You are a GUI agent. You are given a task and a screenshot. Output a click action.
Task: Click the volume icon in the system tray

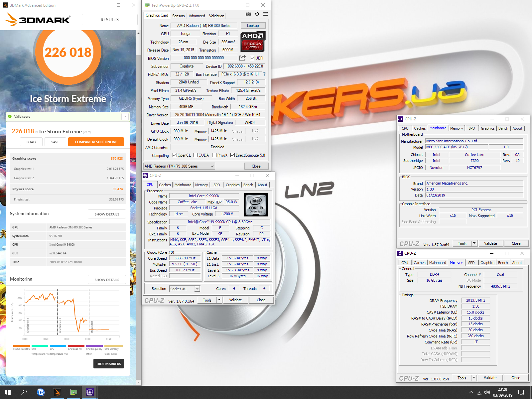click(x=487, y=393)
